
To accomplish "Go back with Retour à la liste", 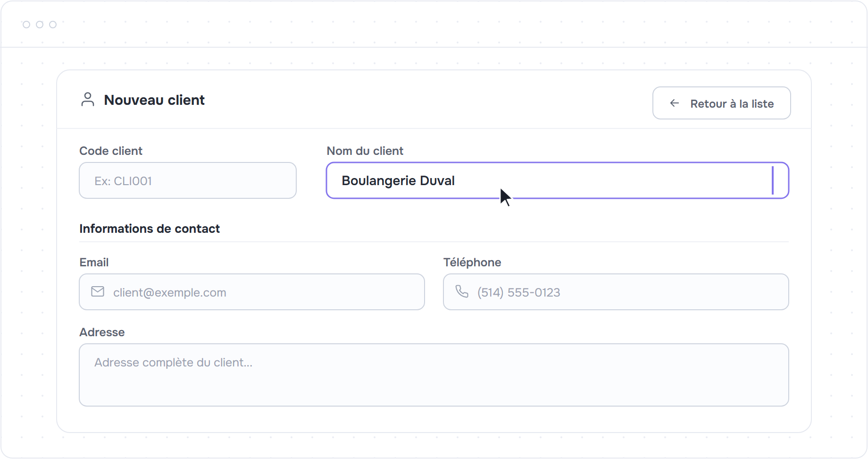I will [x=722, y=103].
